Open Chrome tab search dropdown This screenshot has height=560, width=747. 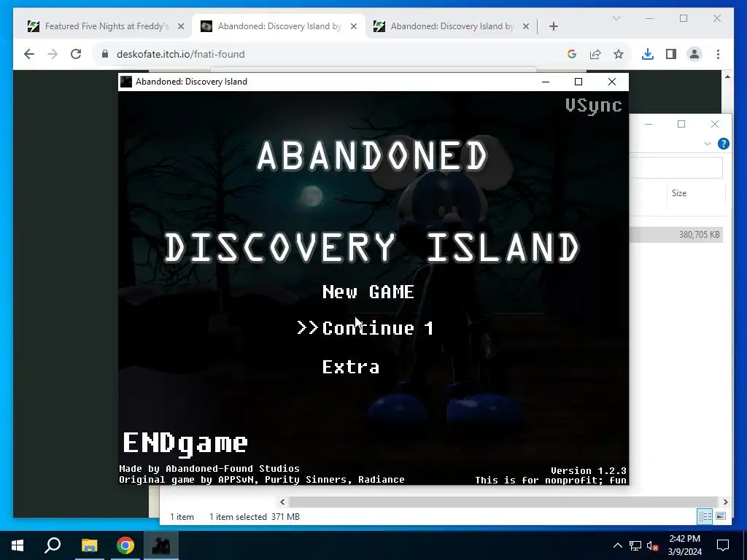pos(616,18)
